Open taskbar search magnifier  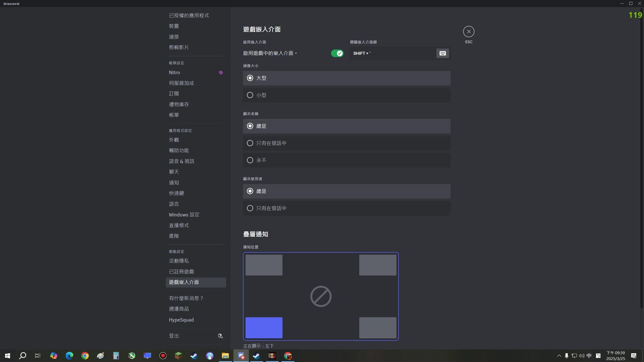[22, 356]
